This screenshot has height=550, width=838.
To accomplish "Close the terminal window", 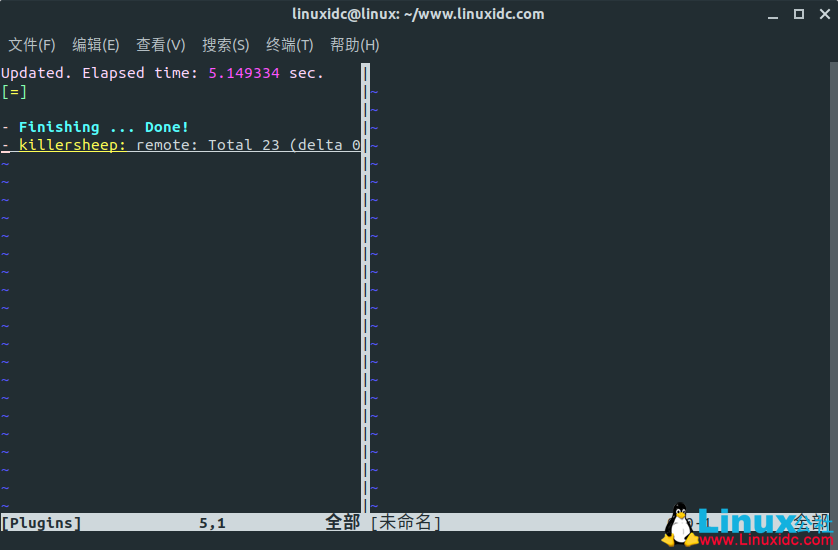I will (x=825, y=14).
